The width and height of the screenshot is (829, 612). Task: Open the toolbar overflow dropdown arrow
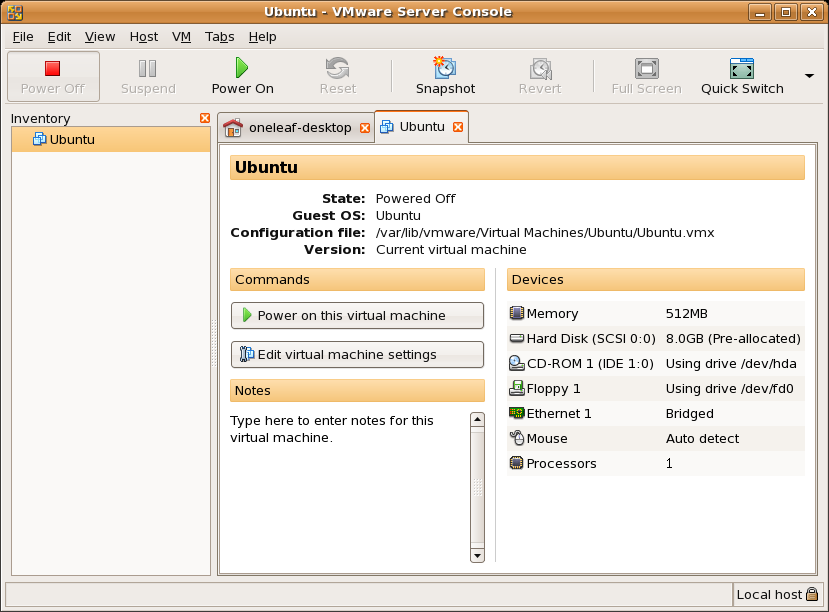[x=809, y=76]
